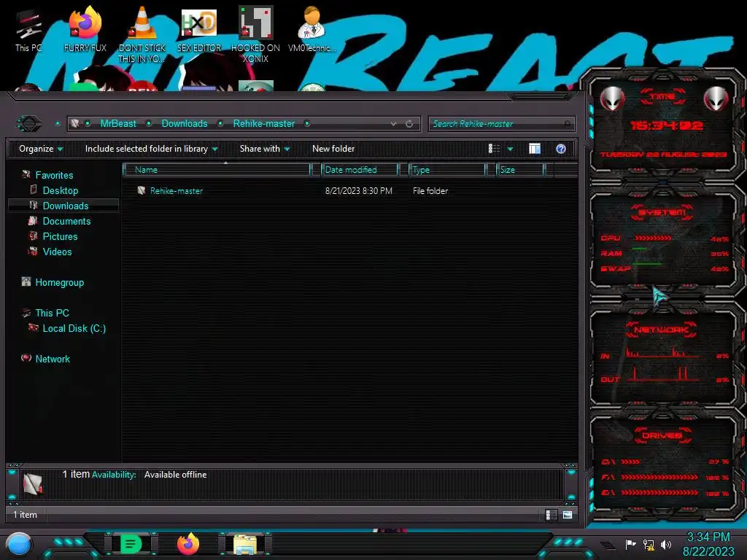The image size is (747, 560).
Task: Click the SWAP usage bar in System widget
Action: pos(647,264)
